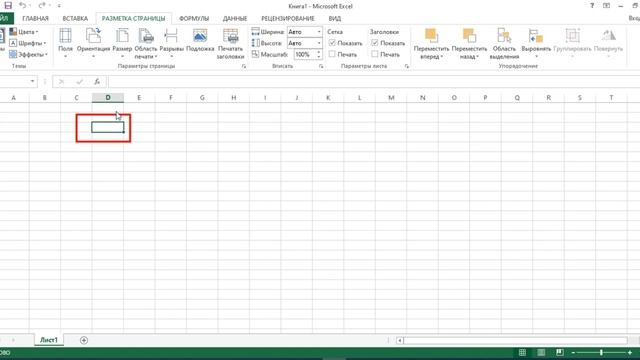Image resolution: width=640 pixels, height=360 pixels.
Task: Toggle Заголовки Показать headings checkbox
Action: pyautogui.click(x=375, y=42)
